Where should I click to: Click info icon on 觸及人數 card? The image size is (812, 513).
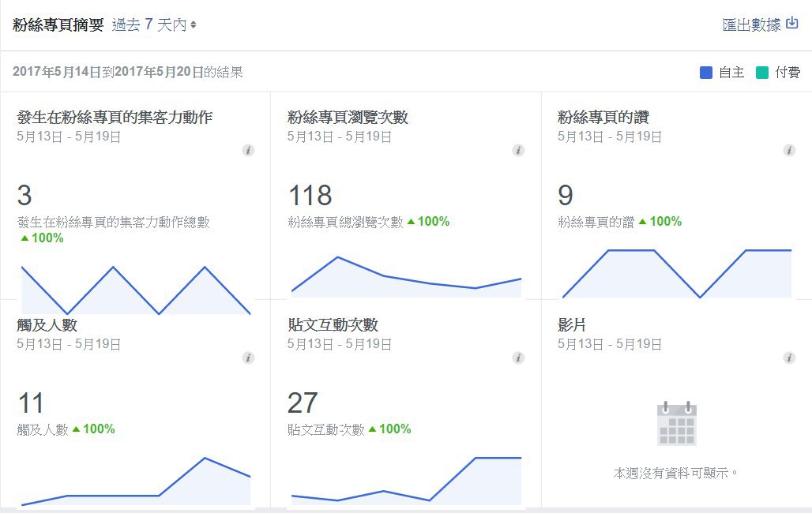248,358
